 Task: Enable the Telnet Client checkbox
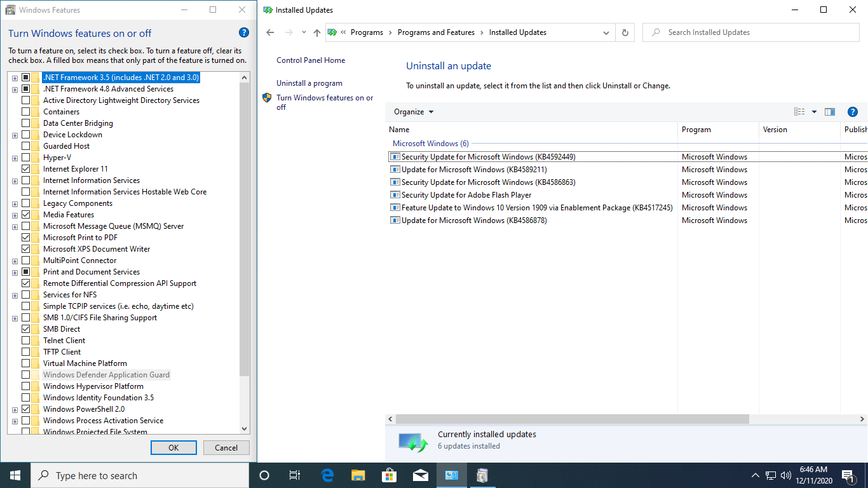click(x=25, y=341)
